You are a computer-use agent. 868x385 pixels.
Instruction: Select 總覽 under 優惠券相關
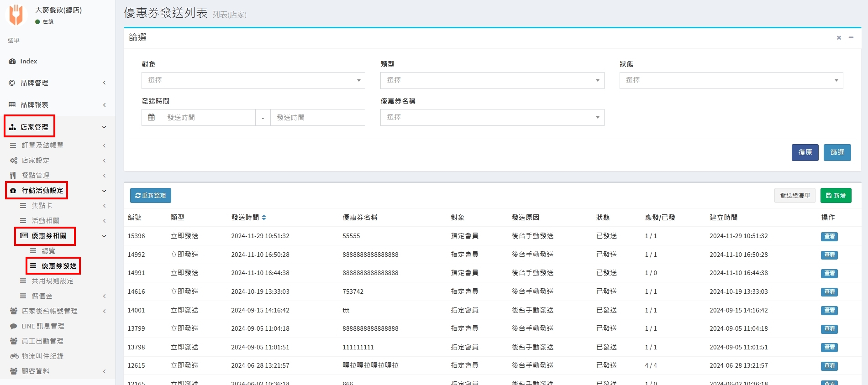48,250
